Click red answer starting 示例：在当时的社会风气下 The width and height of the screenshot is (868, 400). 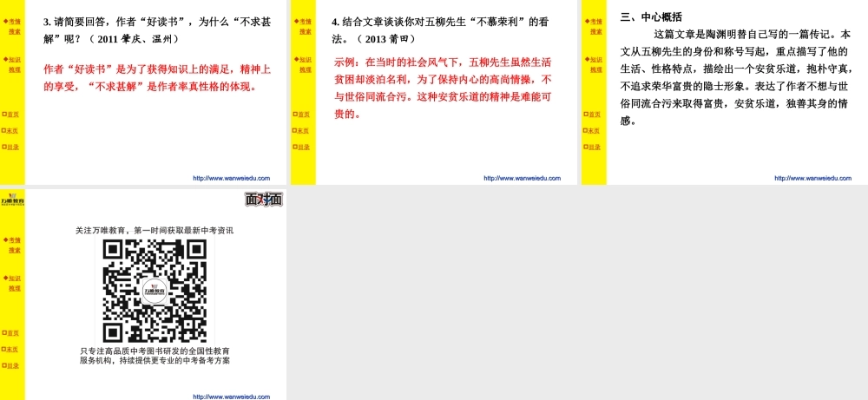click(x=443, y=88)
